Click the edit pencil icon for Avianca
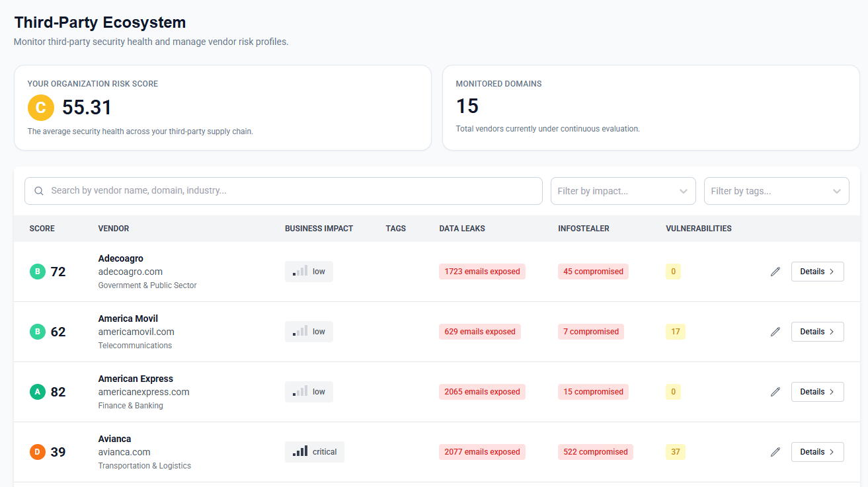Screen dimensions: 868x487 [775, 452]
